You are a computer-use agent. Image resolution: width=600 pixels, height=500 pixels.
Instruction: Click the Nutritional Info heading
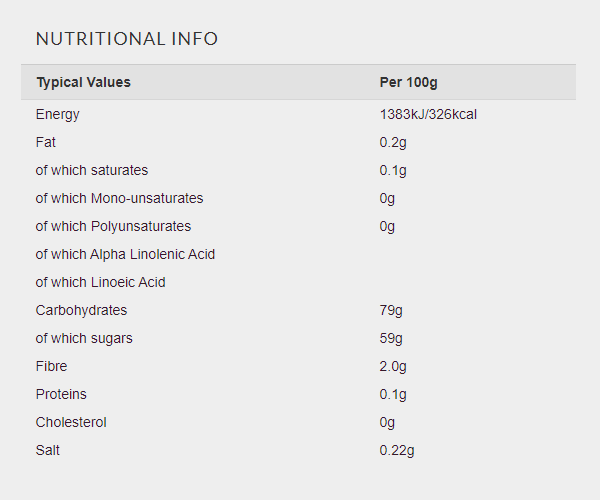click(x=127, y=39)
